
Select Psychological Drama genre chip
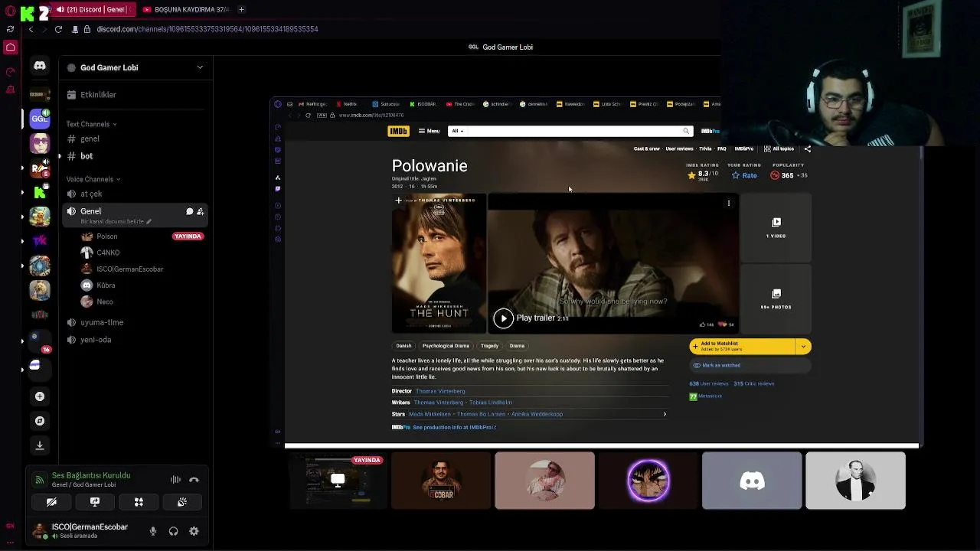coord(446,346)
